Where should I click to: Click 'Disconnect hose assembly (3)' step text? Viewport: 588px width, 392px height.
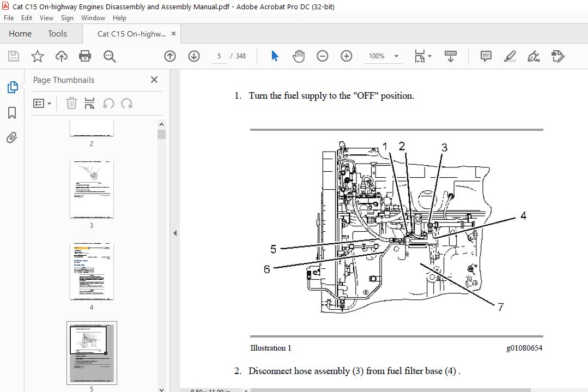pos(354,371)
